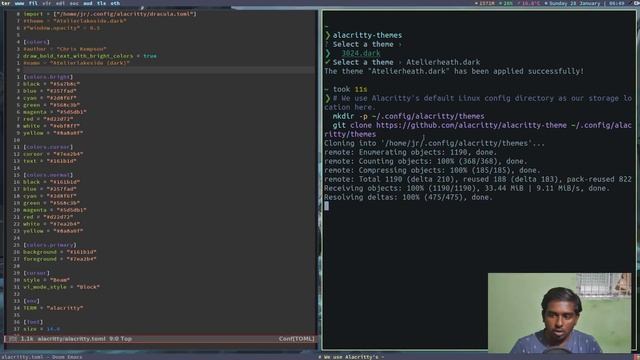Viewport: 640px width, 360px height.
Task: Click the [colors.primary] section header
Action: coord(50,245)
